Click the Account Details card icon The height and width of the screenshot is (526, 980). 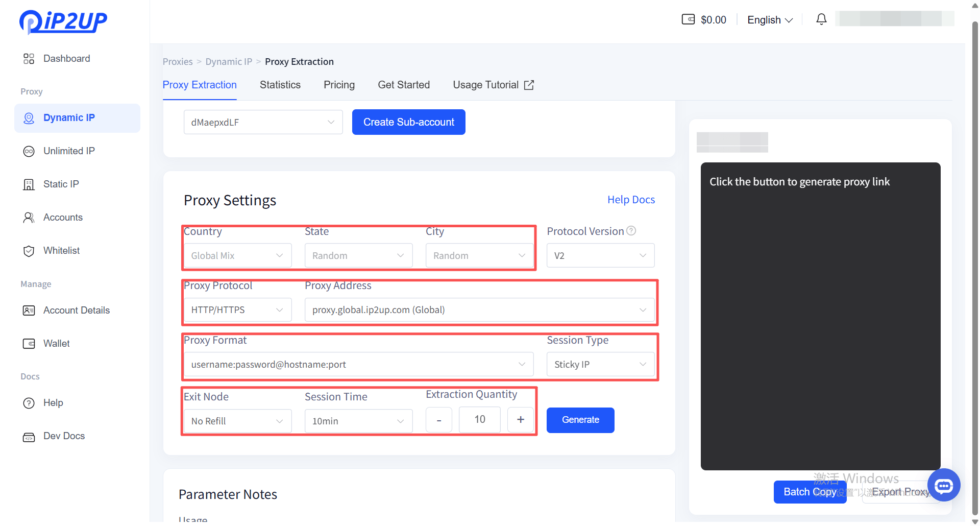pos(29,310)
